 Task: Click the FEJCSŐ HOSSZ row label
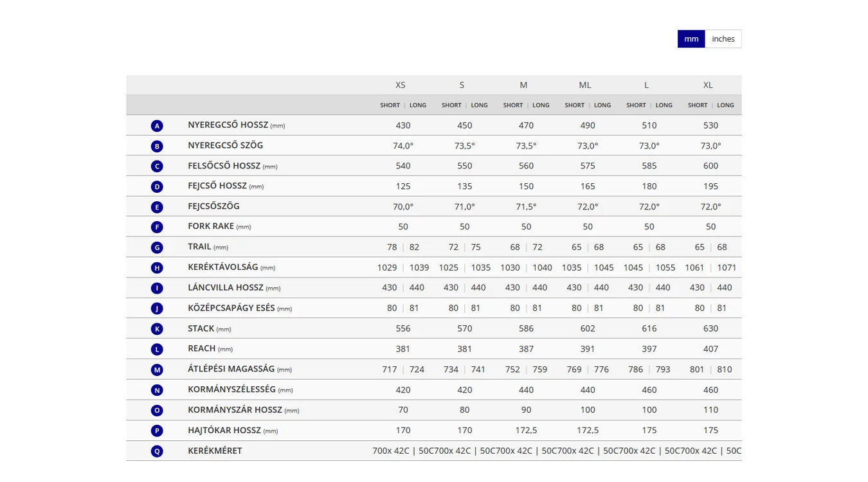(x=226, y=186)
